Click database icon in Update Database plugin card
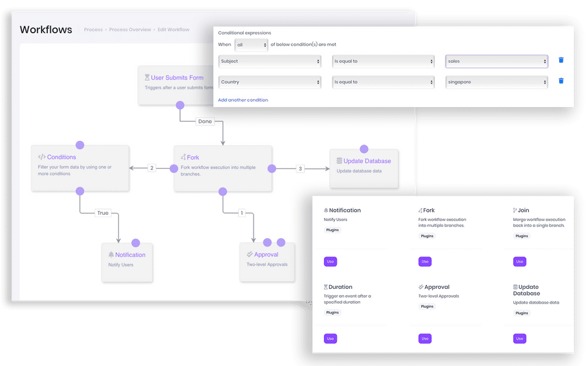This screenshot has height=366, width=588. click(515, 287)
